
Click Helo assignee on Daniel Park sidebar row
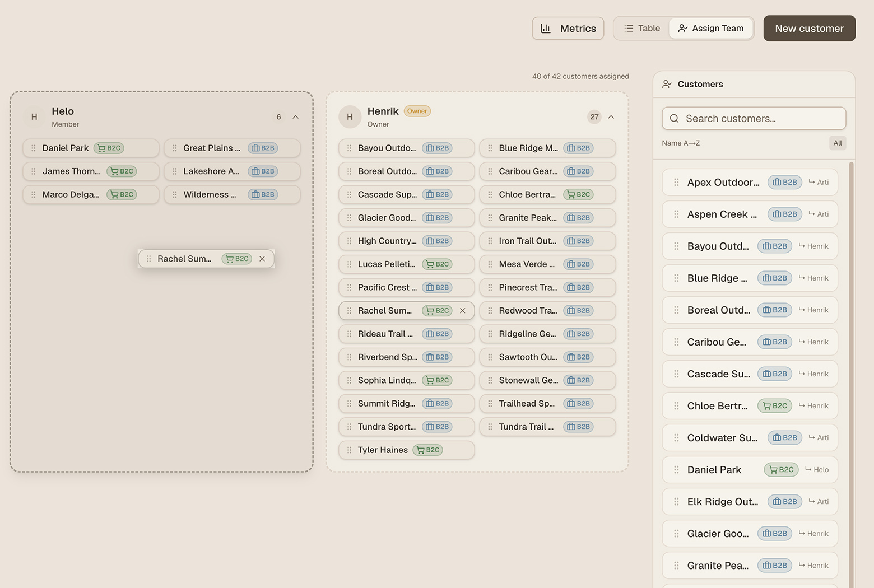(x=817, y=470)
